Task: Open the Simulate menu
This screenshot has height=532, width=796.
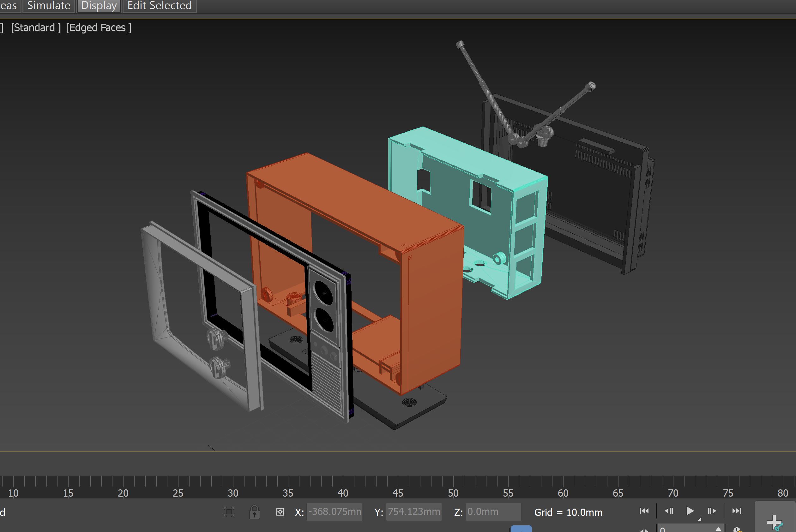Action: click(x=48, y=5)
